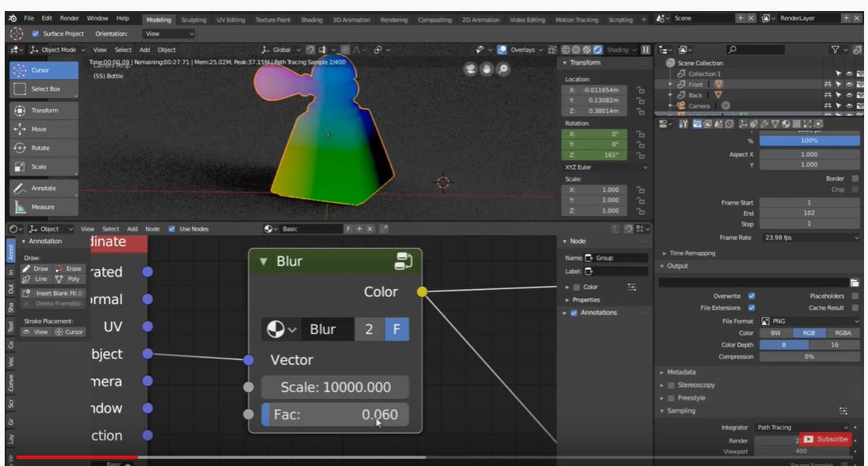
Task: Toggle the Overwrite checkbox
Action: 751,296
